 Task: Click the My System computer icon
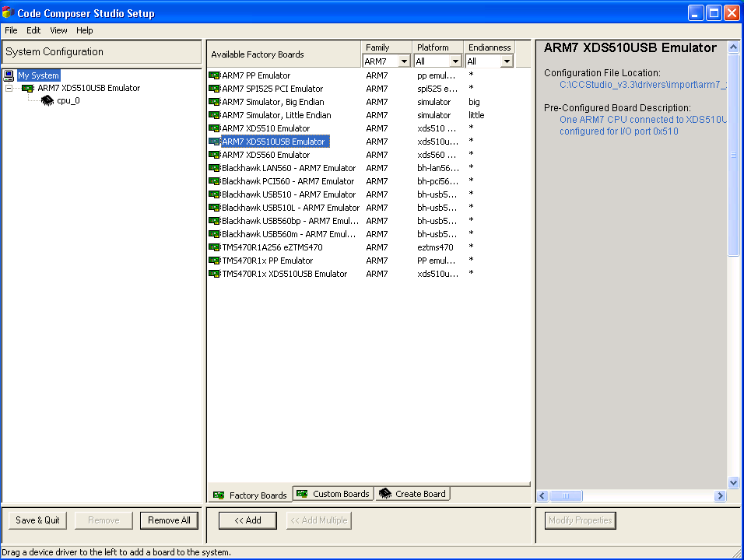click(x=9, y=75)
